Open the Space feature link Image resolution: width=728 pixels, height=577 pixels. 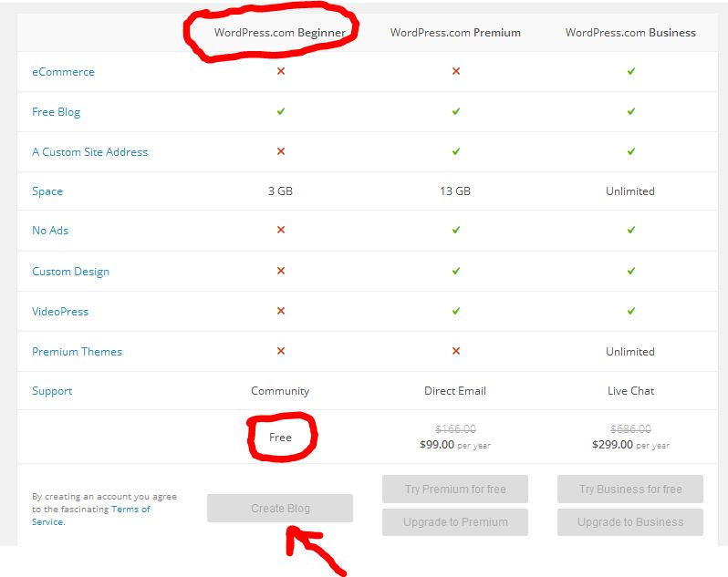pyautogui.click(x=47, y=191)
